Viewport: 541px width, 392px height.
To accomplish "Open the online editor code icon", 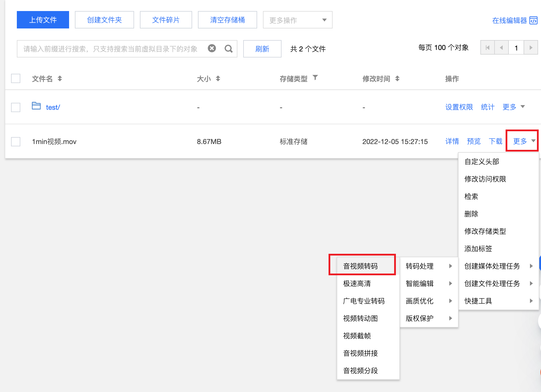I will pos(533,21).
